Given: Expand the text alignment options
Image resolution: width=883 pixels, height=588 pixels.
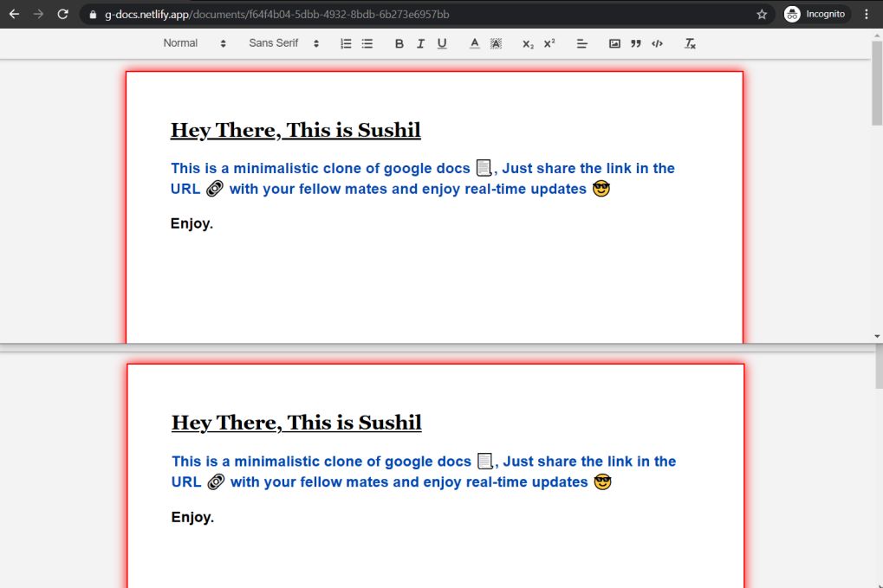Looking at the screenshot, I should [581, 42].
